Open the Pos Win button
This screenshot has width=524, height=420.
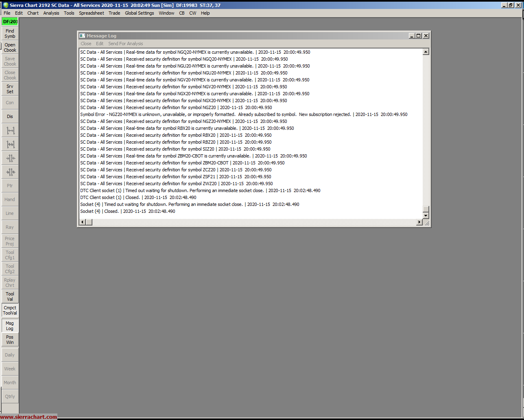tap(10, 339)
